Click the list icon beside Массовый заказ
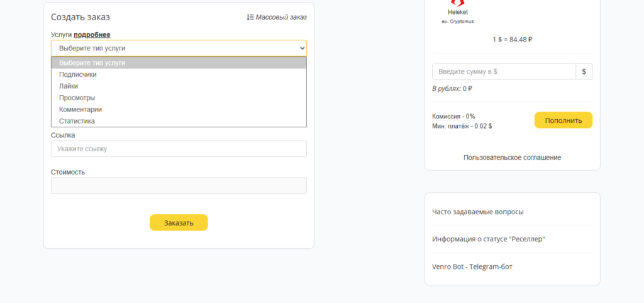This screenshot has width=644, height=303. coord(250,18)
